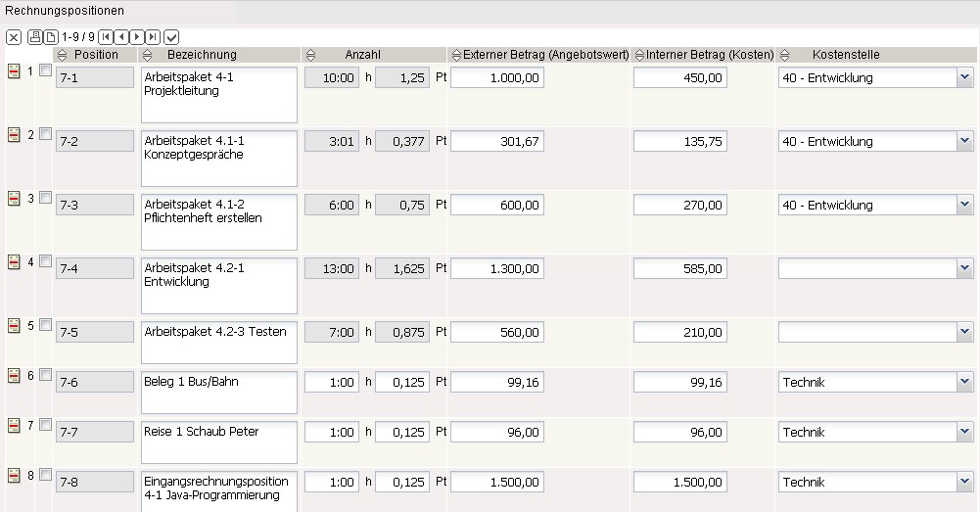Click internal amount field 450,00

(x=680, y=77)
